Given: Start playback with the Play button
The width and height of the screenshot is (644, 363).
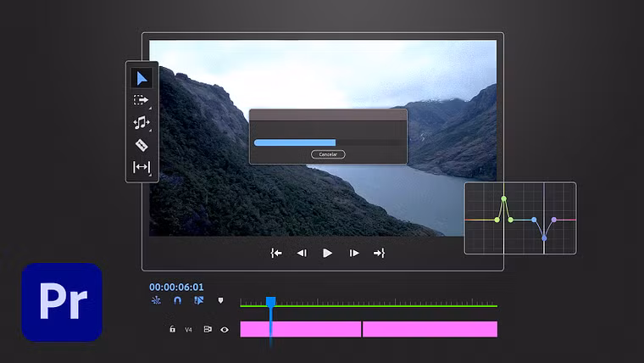Looking at the screenshot, I should 327,254.
